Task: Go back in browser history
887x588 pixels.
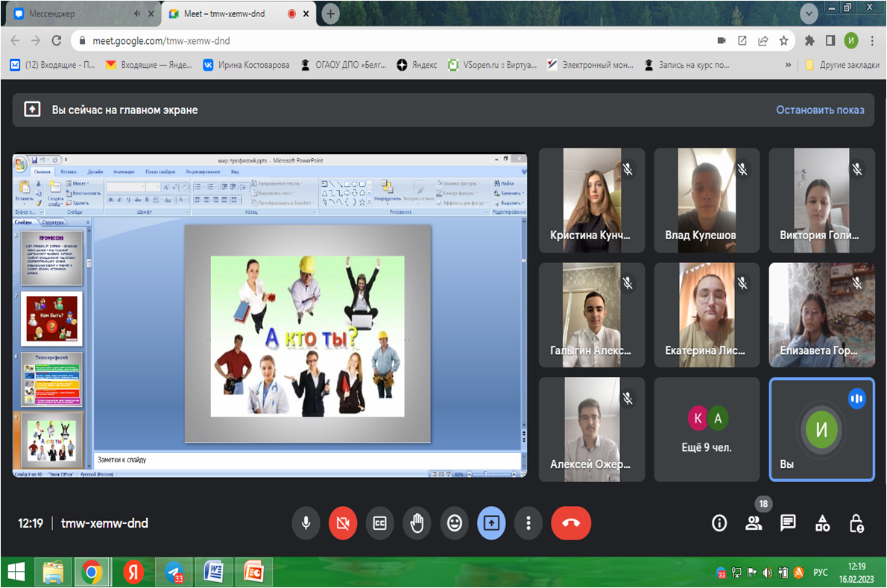Action: pyautogui.click(x=15, y=41)
